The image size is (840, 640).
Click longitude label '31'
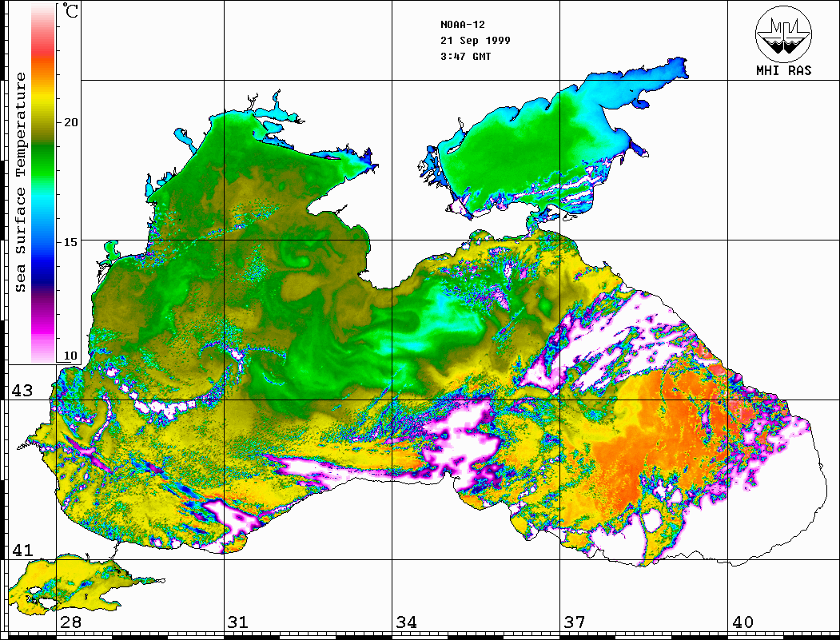[x=238, y=622]
